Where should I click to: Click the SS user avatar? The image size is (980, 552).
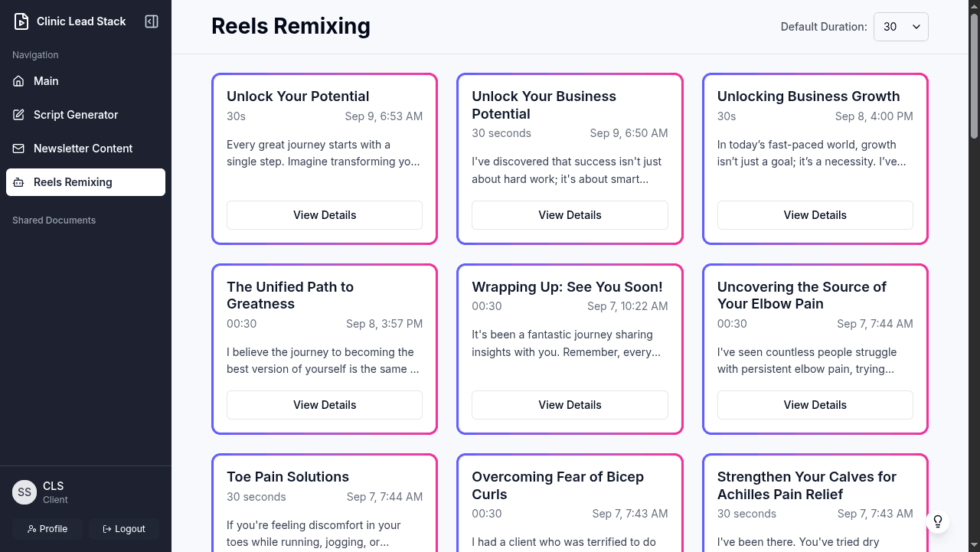[24, 492]
